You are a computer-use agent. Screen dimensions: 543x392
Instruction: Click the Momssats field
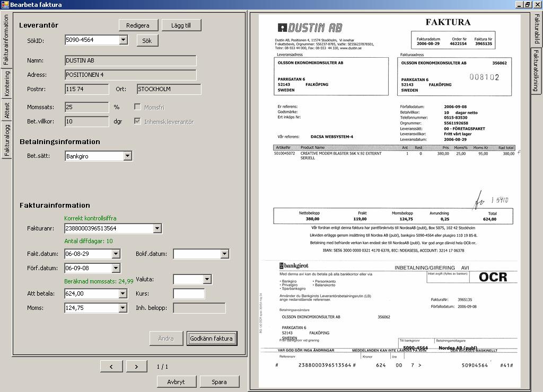tap(86, 107)
